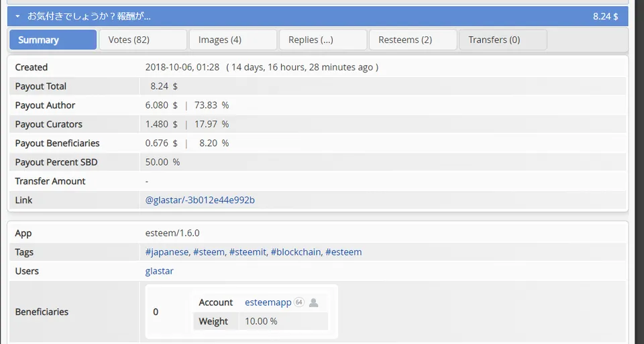Switch to the Images (4) tab
644x344 pixels.
233,40
